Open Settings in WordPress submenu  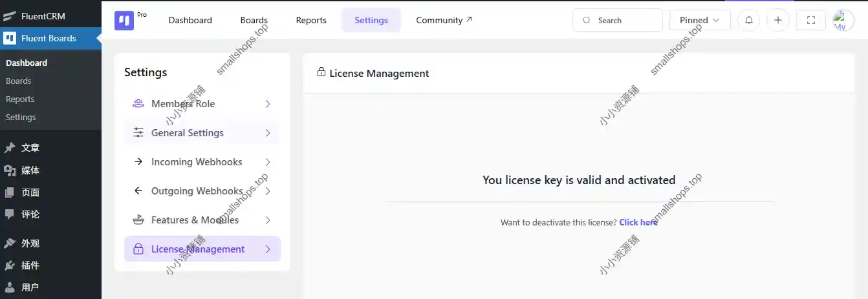[21, 117]
